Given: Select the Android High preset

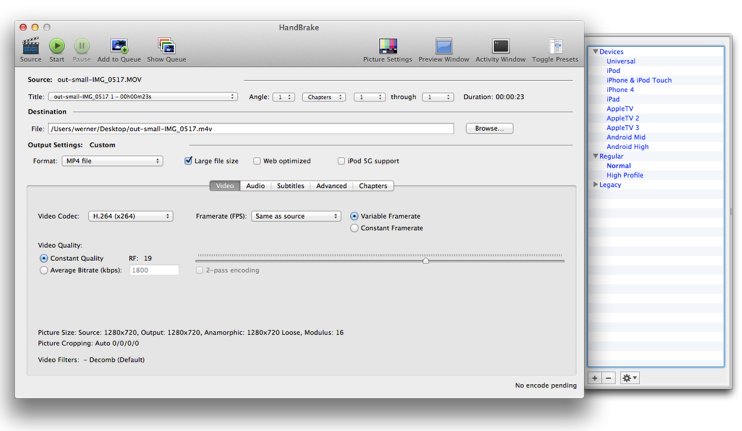Looking at the screenshot, I should click(627, 146).
